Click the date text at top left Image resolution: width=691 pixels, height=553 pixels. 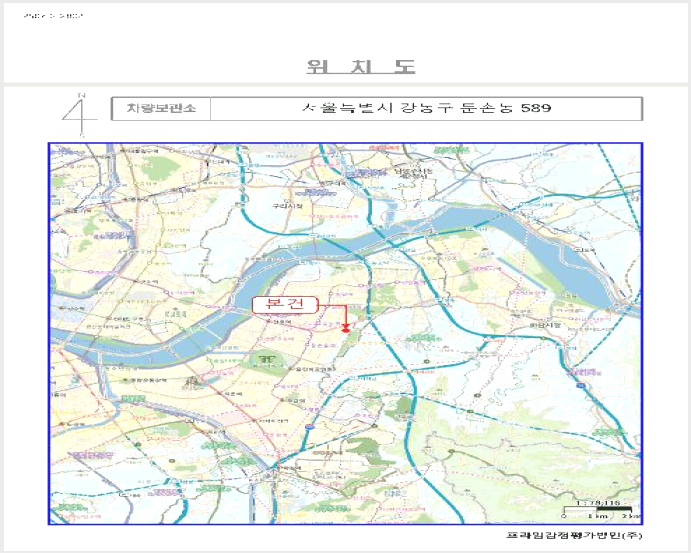(53, 16)
